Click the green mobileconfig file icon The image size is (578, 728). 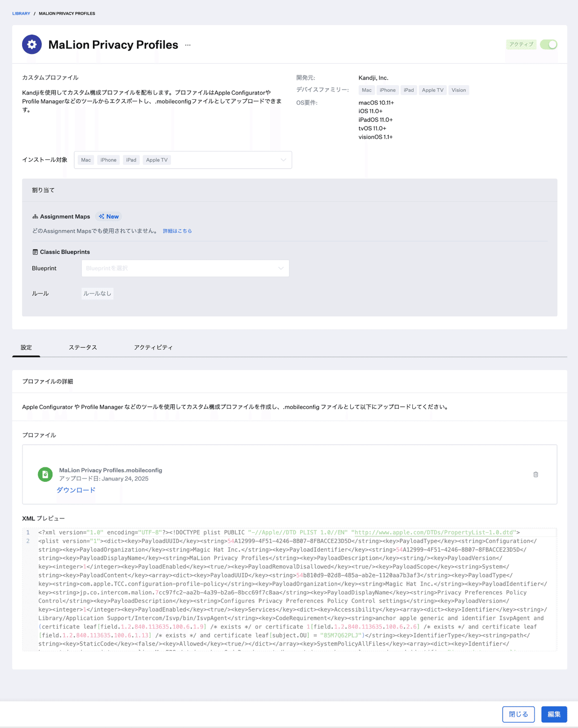(45, 474)
